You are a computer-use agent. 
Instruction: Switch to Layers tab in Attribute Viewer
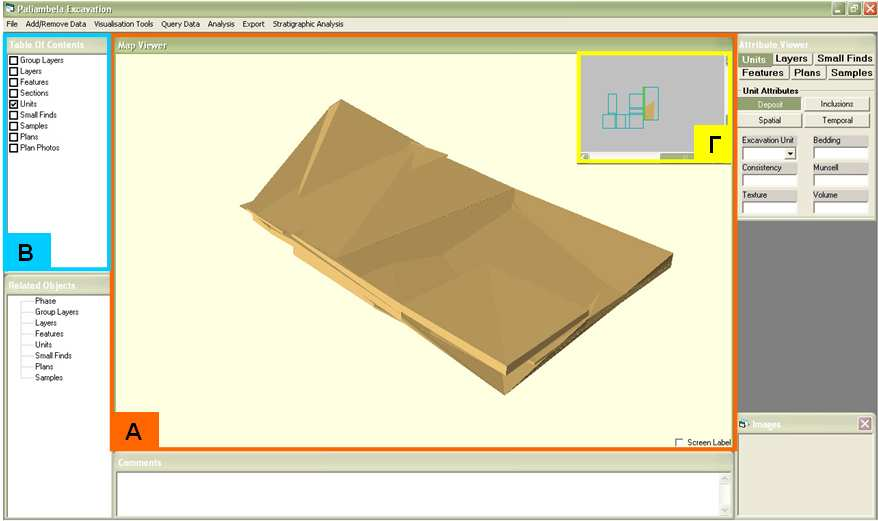[791, 59]
